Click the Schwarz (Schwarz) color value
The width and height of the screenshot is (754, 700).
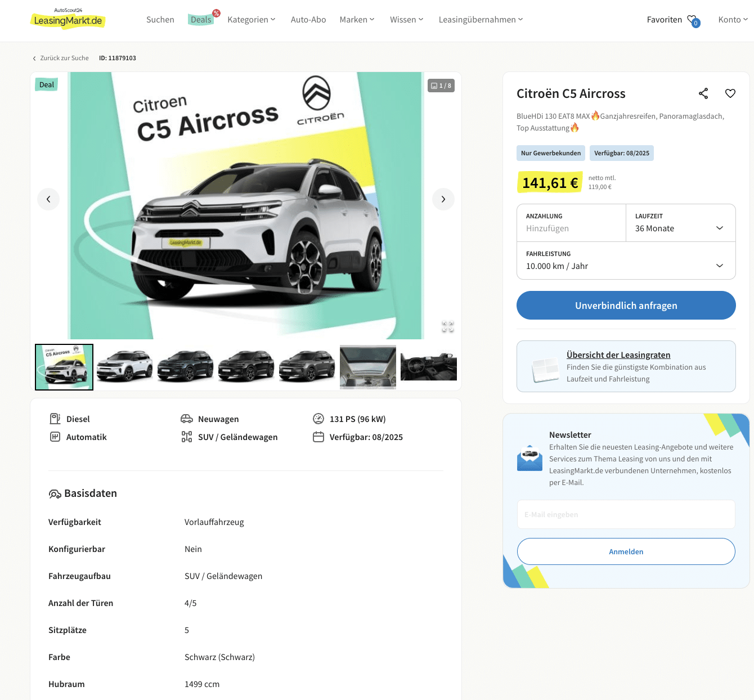219,657
